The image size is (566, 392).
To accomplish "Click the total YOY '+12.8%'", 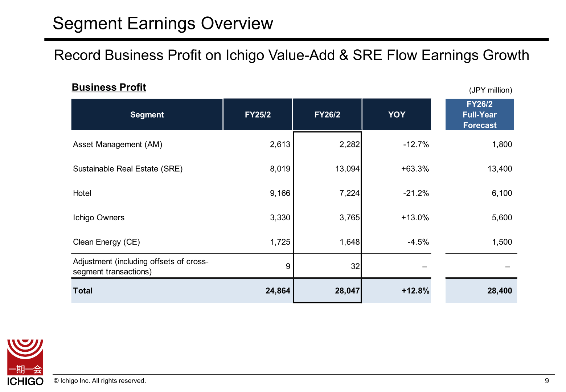I will pyautogui.click(x=415, y=291).
